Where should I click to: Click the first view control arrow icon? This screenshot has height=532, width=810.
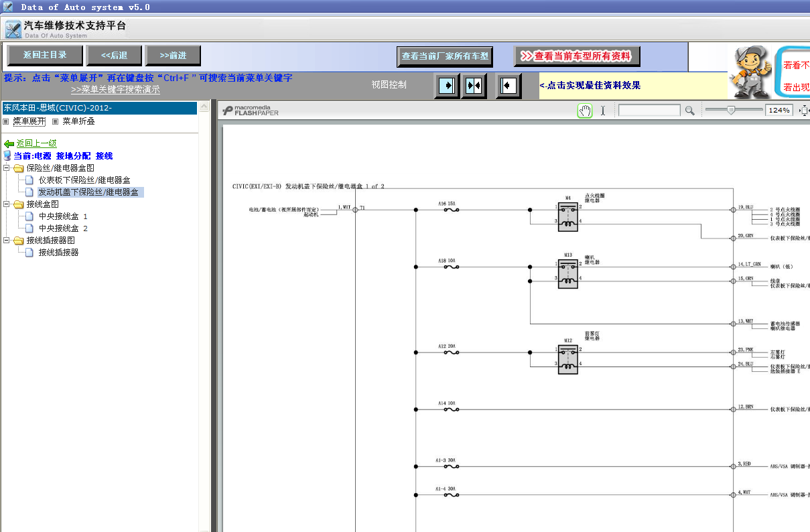coord(447,85)
